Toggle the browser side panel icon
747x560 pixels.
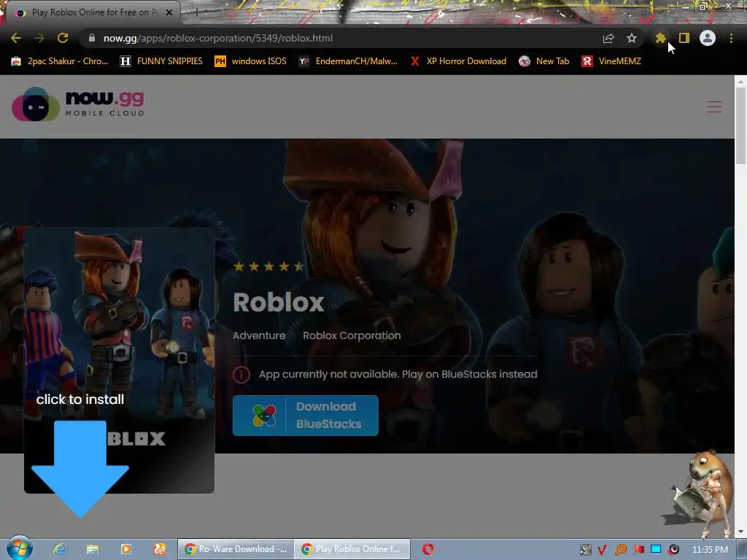pos(684,38)
